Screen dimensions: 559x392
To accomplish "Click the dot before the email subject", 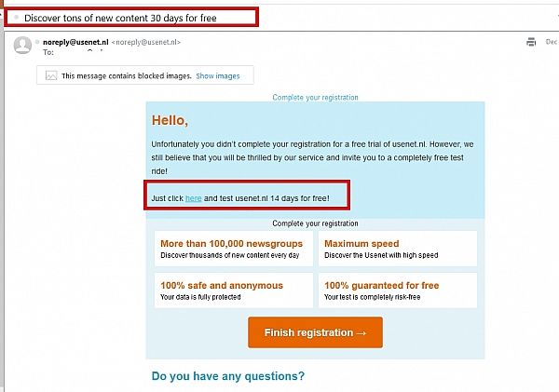I will pyautogui.click(x=16, y=17).
